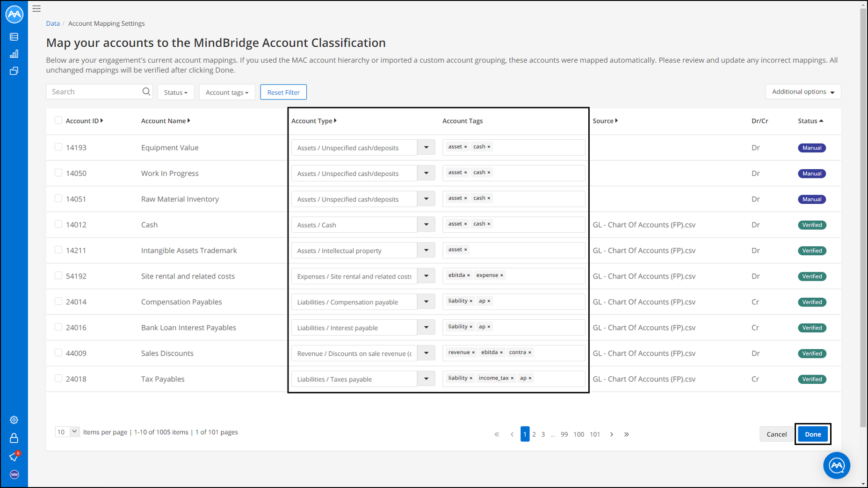Open the user avatar in sidebar

pos(14,474)
